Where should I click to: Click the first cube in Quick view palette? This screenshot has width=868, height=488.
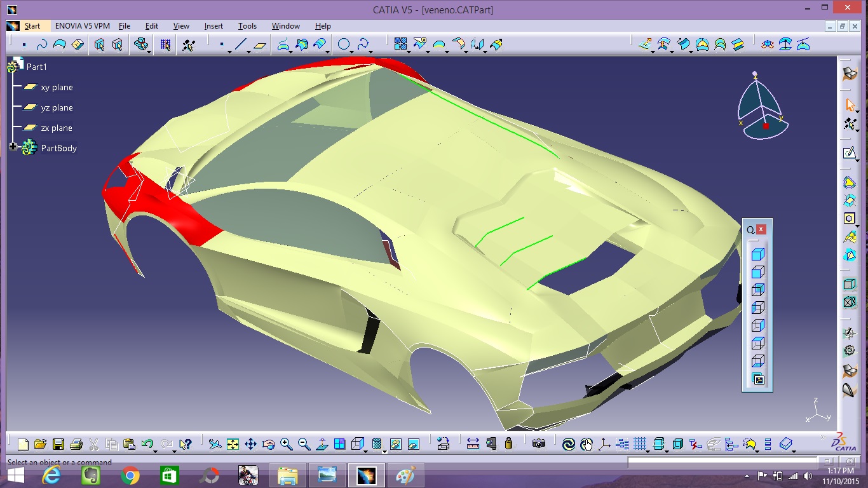(x=757, y=255)
